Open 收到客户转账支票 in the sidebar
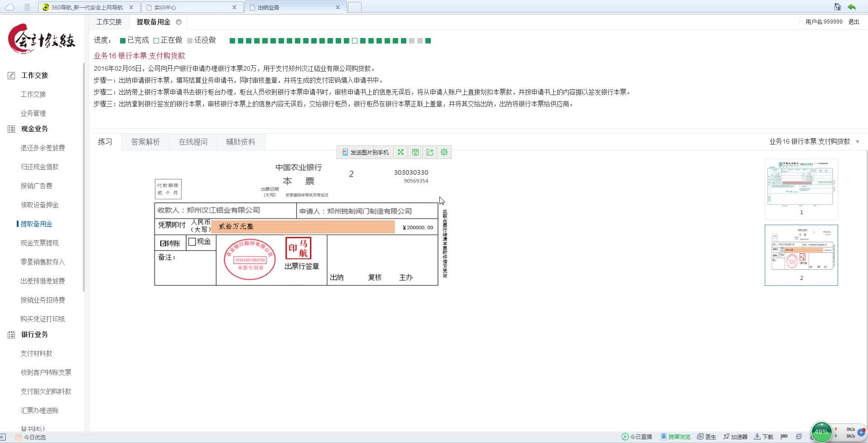 [x=46, y=372]
